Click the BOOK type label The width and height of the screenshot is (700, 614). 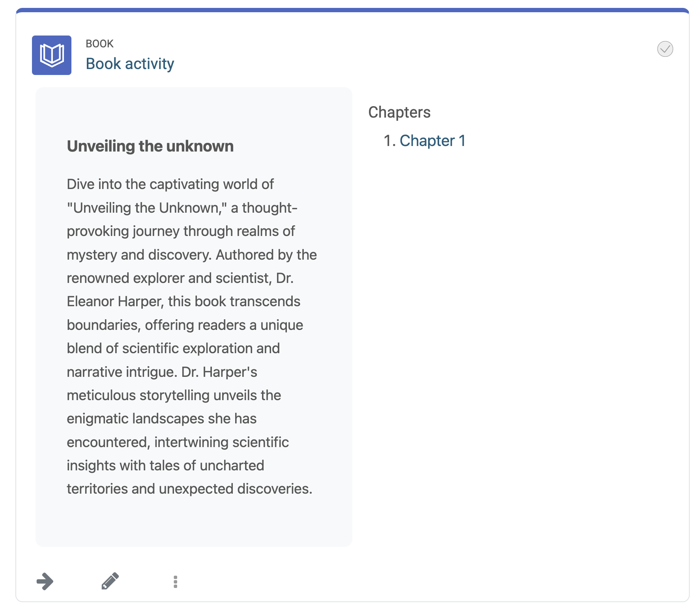100,43
